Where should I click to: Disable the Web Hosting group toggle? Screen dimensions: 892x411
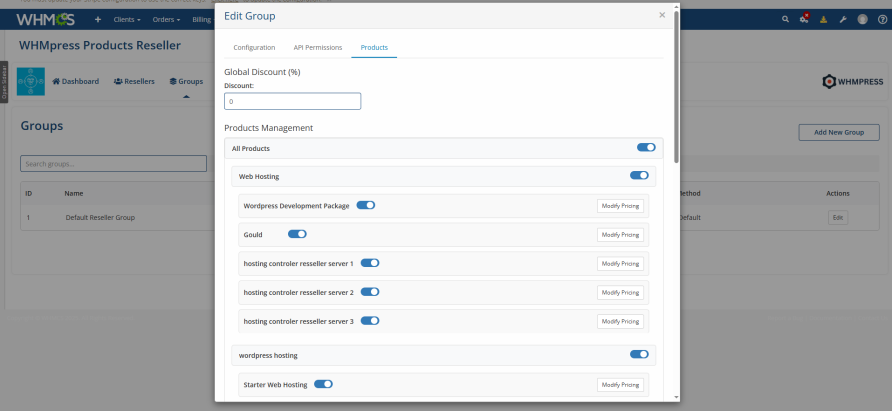[639, 176]
